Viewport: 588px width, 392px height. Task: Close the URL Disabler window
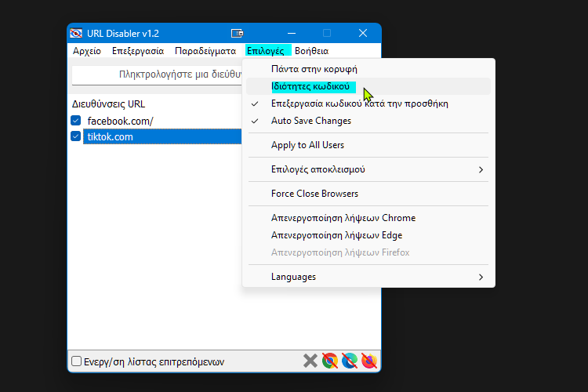point(363,33)
